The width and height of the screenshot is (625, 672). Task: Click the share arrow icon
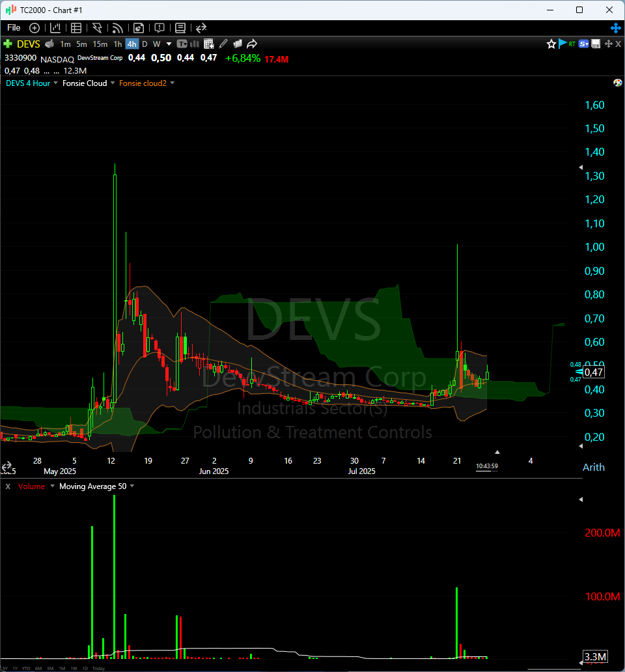tap(252, 44)
